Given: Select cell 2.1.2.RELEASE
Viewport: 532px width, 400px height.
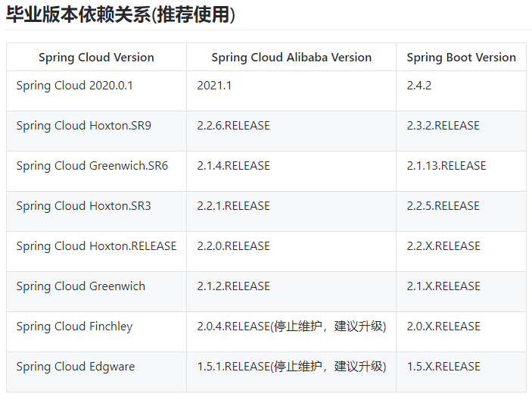Looking at the screenshot, I should [x=291, y=292].
